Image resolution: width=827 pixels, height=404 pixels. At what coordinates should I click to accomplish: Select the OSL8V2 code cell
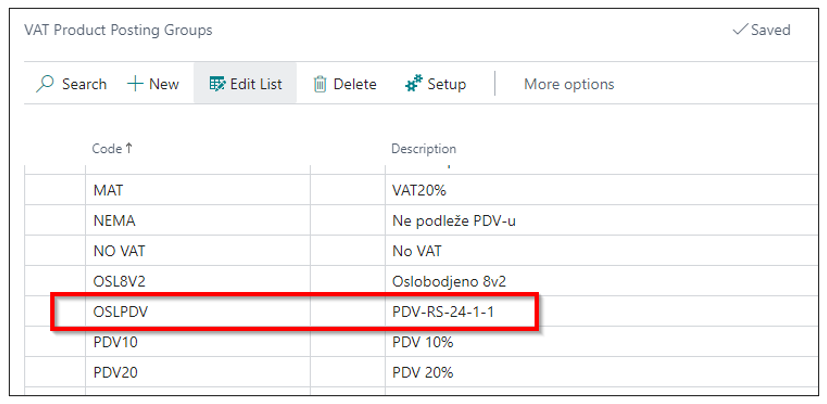[x=198, y=282]
